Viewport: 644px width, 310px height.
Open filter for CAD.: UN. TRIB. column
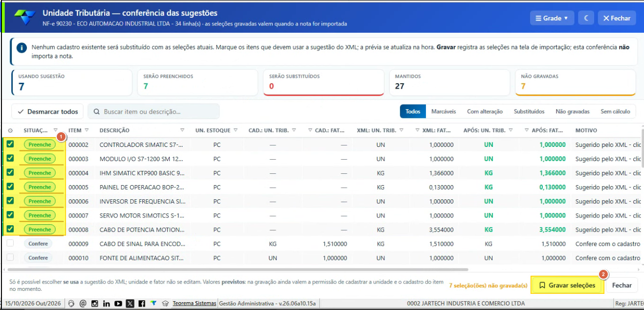pyautogui.click(x=295, y=130)
